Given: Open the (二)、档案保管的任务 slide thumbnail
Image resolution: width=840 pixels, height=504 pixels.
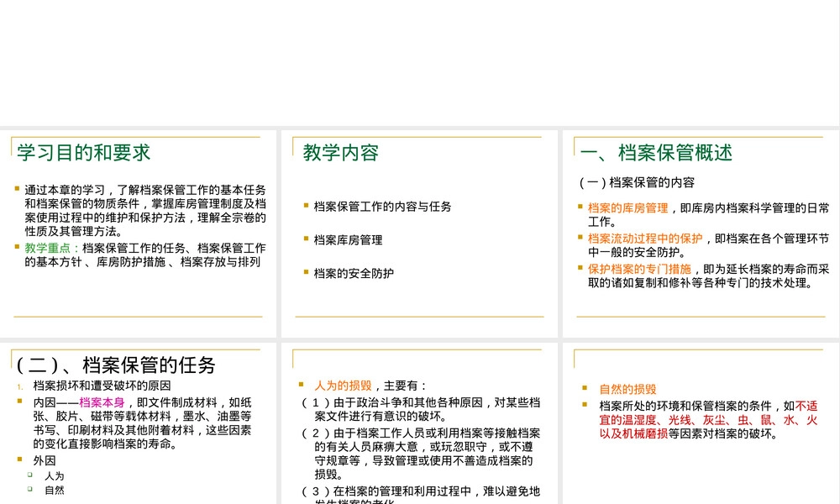Looking at the screenshot, I should [139, 423].
